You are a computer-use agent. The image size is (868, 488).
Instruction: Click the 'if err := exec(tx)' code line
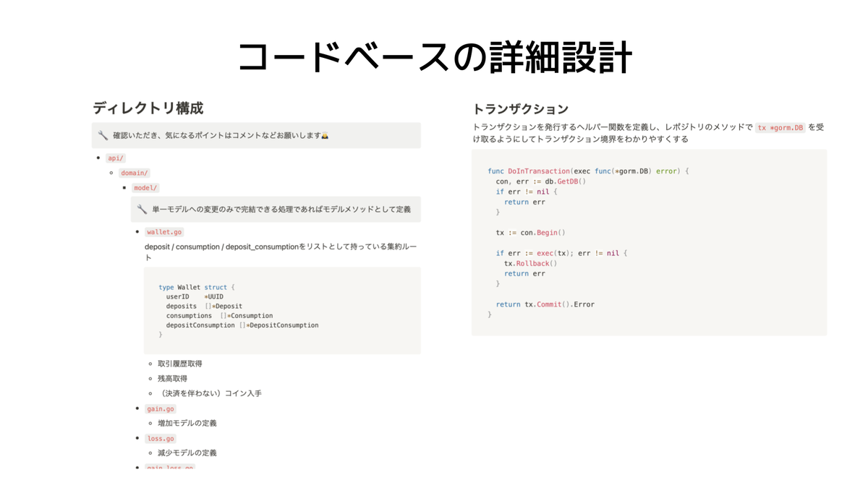click(562, 253)
